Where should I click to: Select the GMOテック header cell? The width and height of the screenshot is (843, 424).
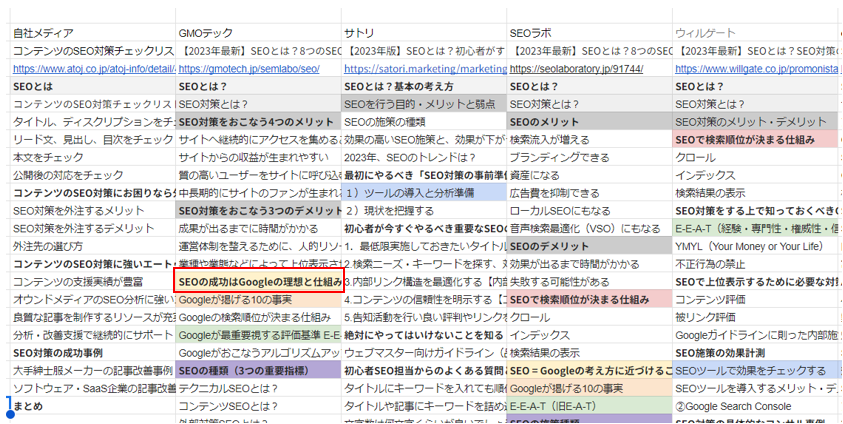click(x=259, y=33)
